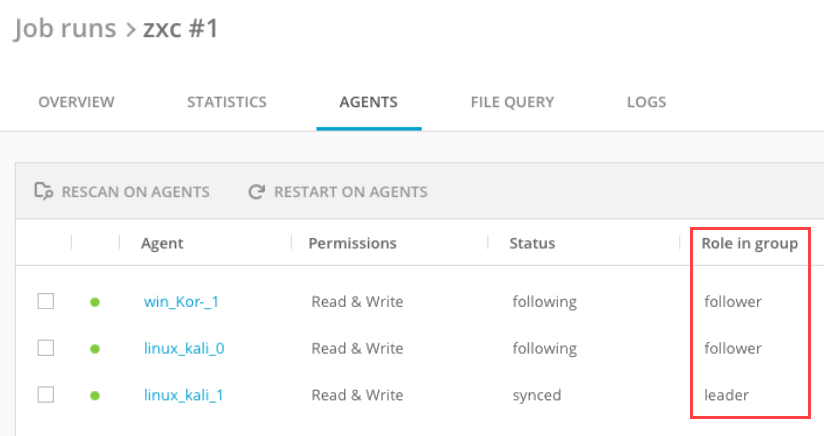Click green status dot for win_Kor-_1
The width and height of the screenshot is (824, 436).
[95, 302]
